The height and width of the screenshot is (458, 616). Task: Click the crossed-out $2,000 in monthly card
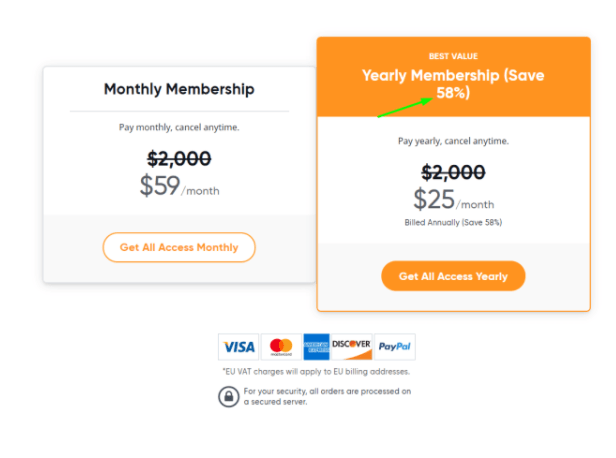179,159
